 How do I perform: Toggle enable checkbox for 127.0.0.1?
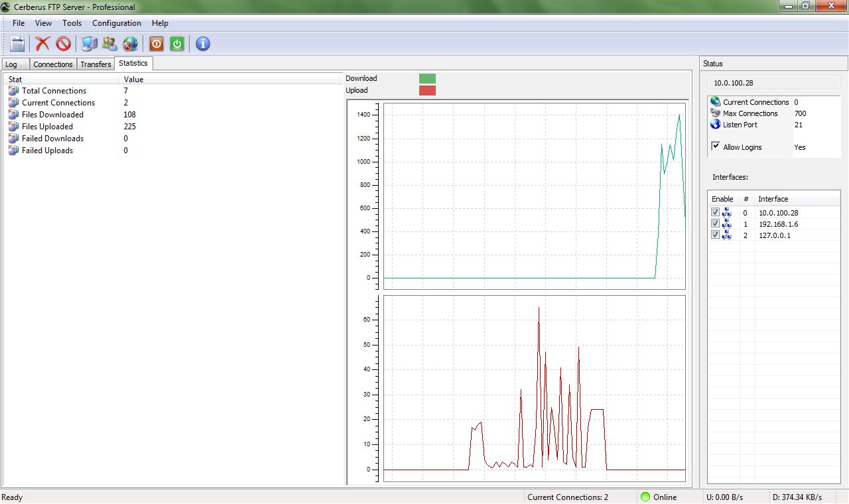click(715, 235)
